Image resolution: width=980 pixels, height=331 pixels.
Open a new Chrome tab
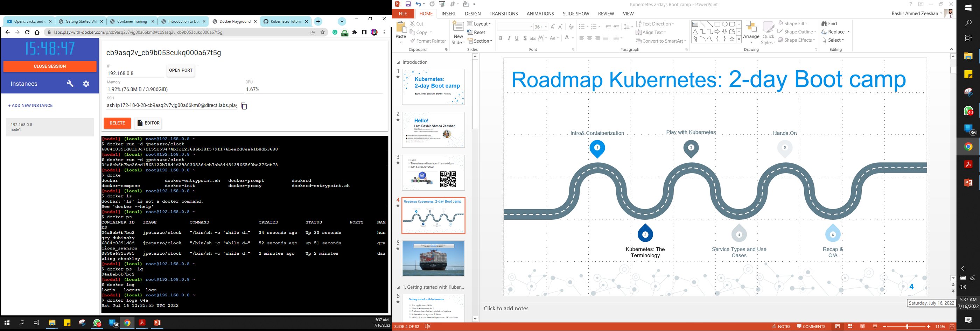(318, 22)
